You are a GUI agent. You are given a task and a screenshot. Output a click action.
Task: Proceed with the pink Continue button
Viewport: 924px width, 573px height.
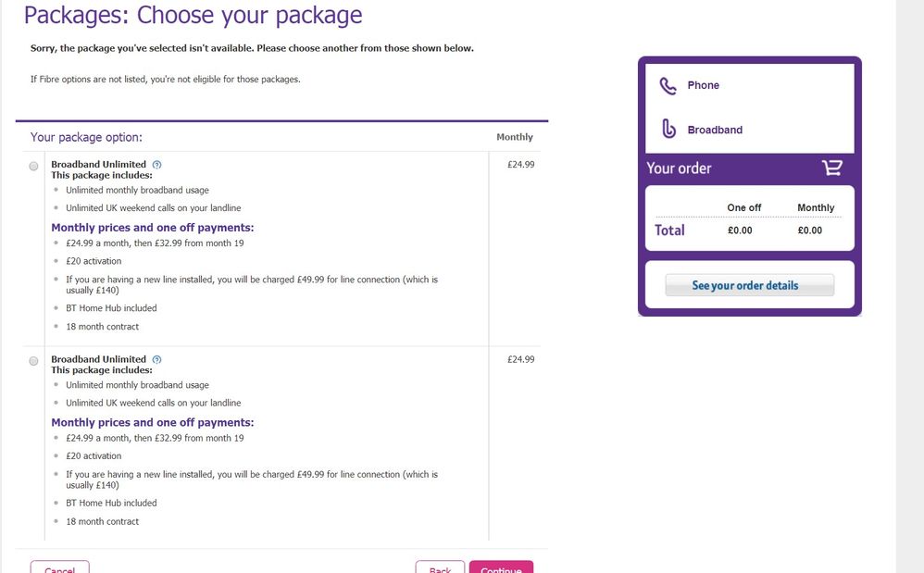pos(501,567)
